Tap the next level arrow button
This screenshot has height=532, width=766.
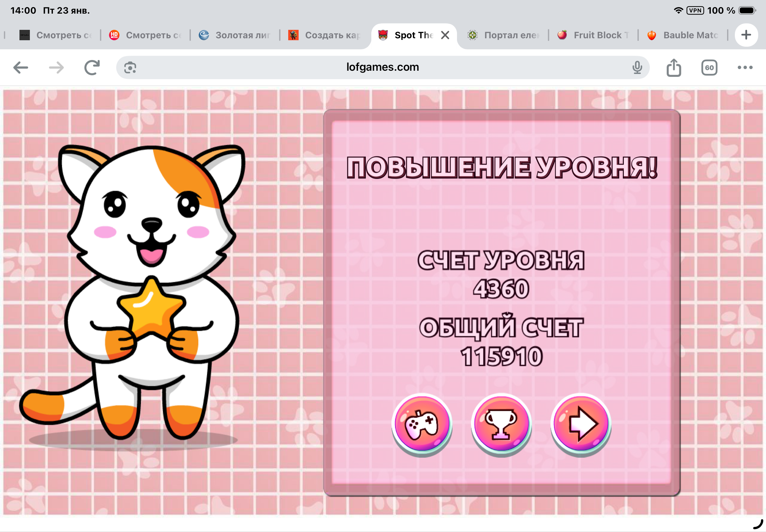[581, 423]
